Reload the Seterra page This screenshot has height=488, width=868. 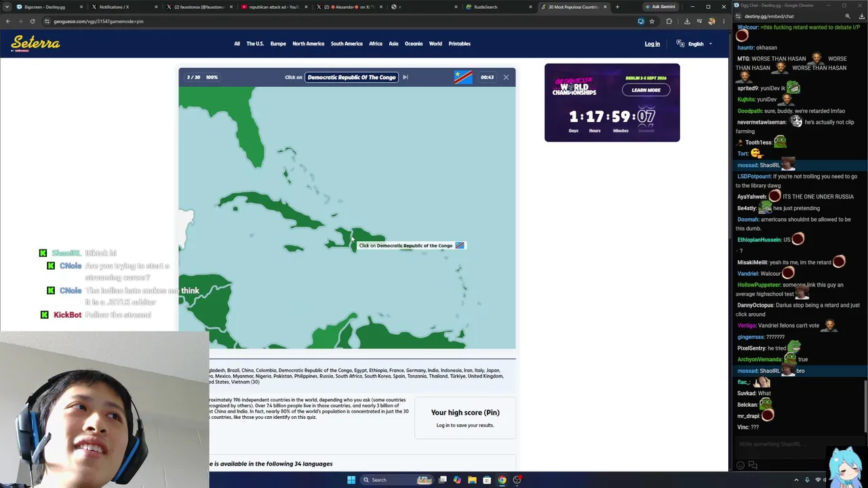[32, 21]
